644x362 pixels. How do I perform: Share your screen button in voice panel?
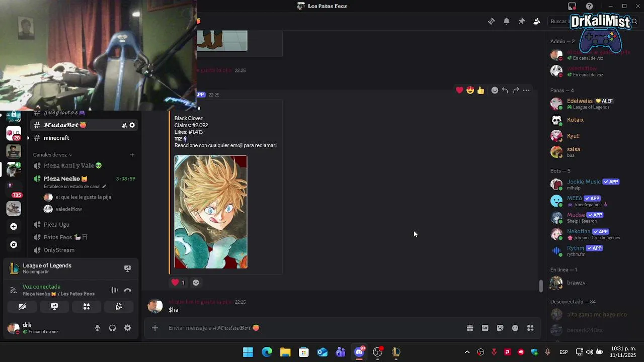pos(54,306)
